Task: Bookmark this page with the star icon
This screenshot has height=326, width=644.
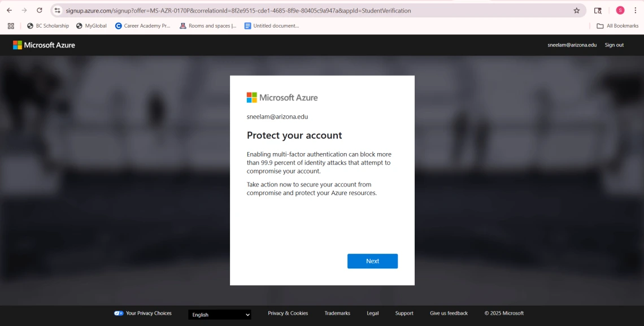Action: click(577, 11)
